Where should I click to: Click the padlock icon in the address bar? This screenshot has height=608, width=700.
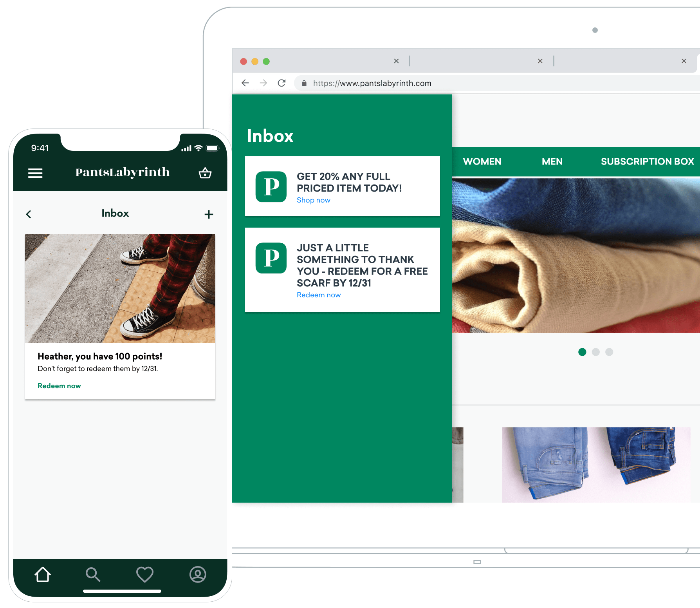click(304, 83)
